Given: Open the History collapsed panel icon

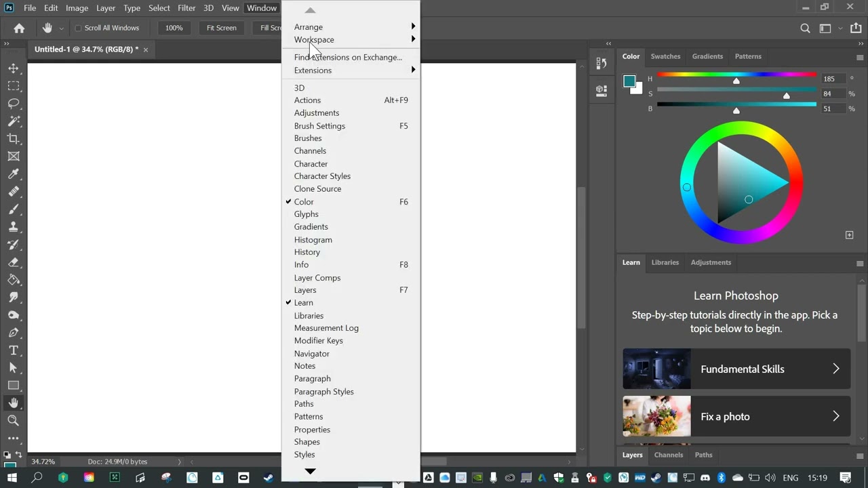Looking at the screenshot, I should coord(601,64).
